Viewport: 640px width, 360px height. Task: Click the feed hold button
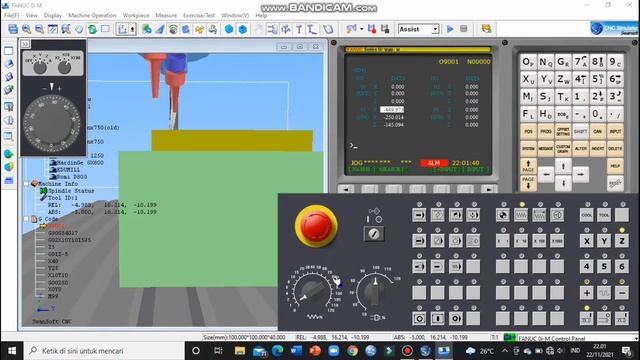point(419,318)
